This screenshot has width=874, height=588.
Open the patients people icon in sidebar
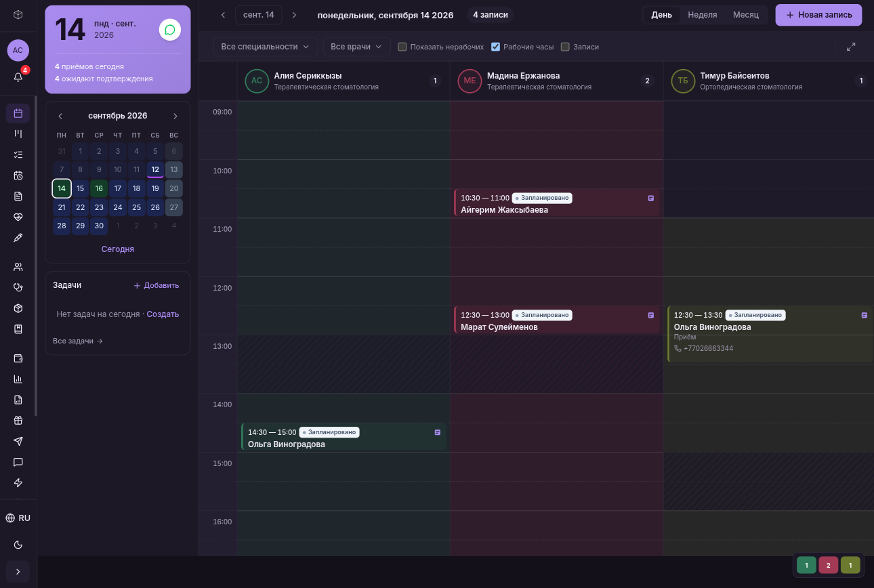(x=18, y=267)
